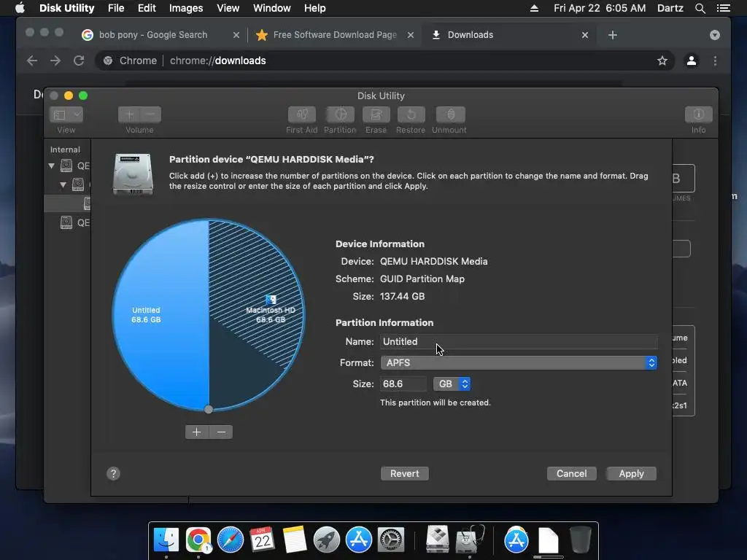Viewport: 747px width, 560px height.
Task: Go back in the Chrome window
Action: pos(32,61)
